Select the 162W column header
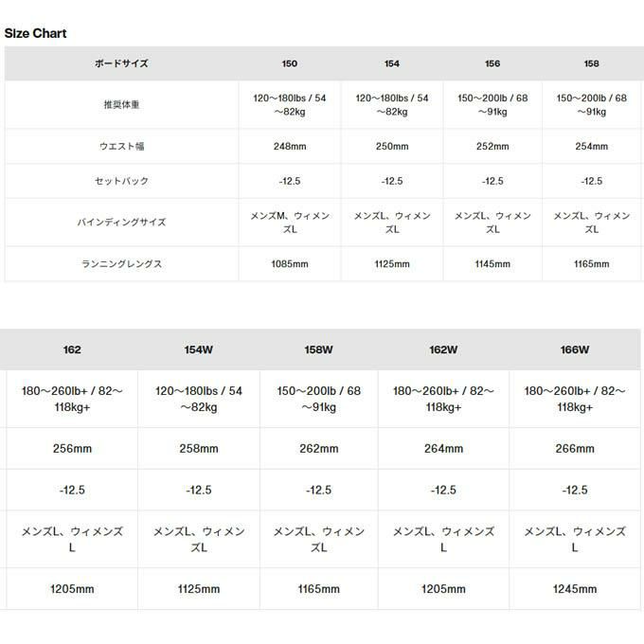Screen dimensions: 644x644 [x=443, y=349]
